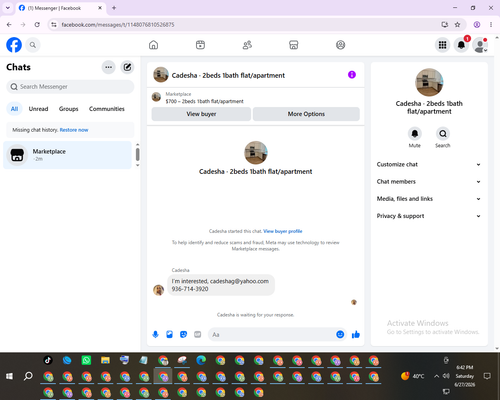Open the Marketplace storefront icon in navigation
The image size is (500, 400).
coord(294,45)
